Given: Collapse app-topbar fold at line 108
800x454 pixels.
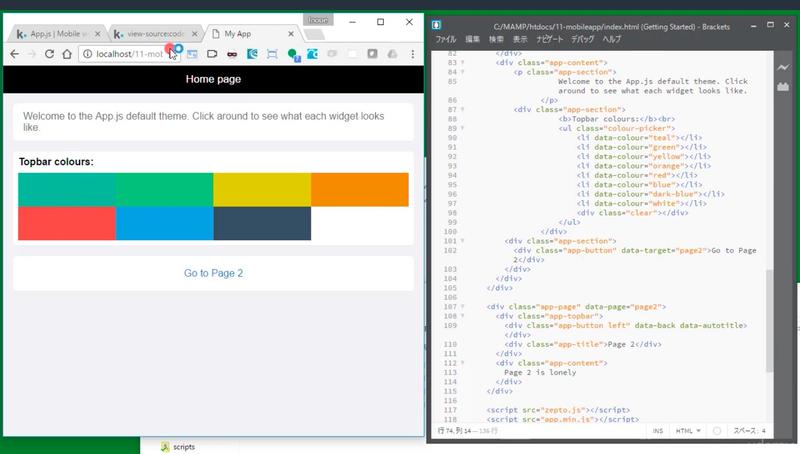Looking at the screenshot, I should coord(463,316).
